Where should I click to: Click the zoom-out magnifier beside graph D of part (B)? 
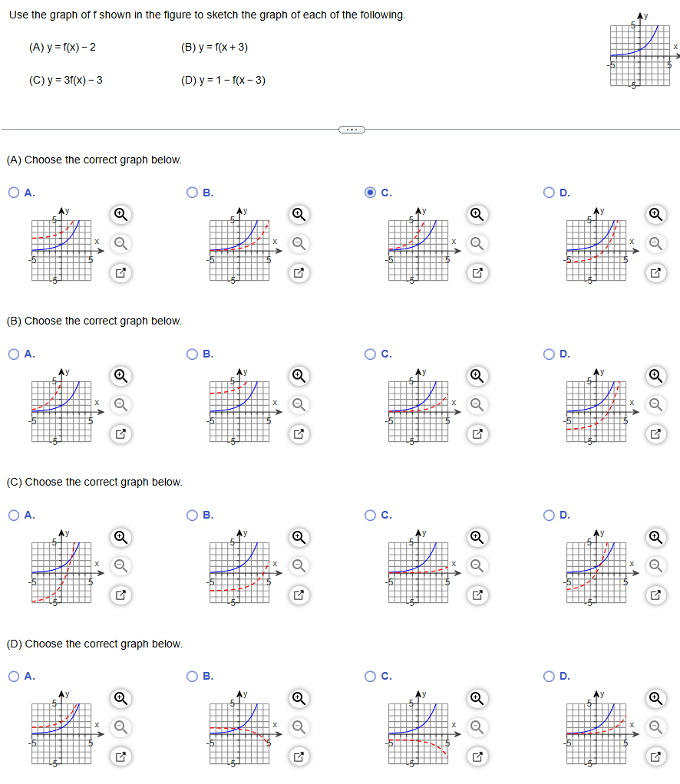655,405
